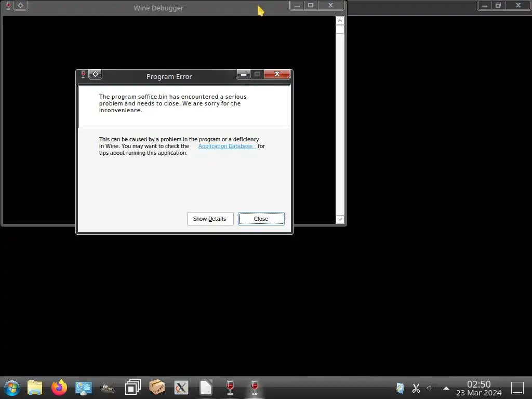Open Show Details in the error dialog
This screenshot has width=532, height=399.
click(210, 219)
